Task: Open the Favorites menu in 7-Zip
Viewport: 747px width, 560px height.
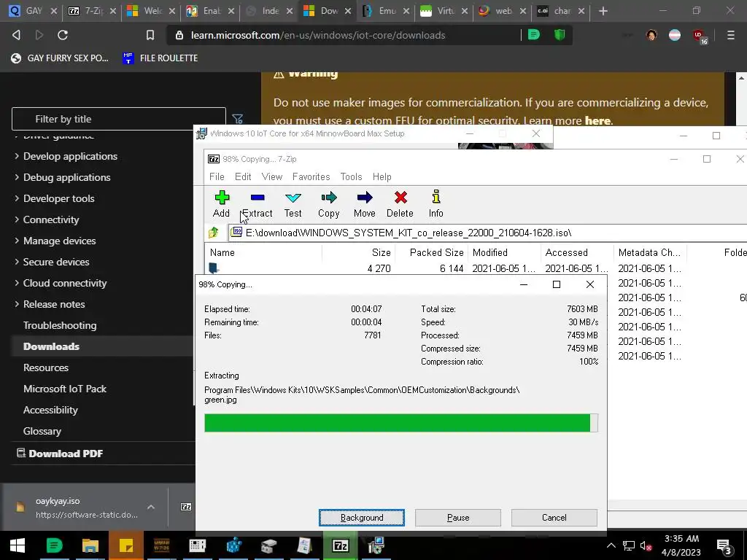Action: [x=311, y=176]
